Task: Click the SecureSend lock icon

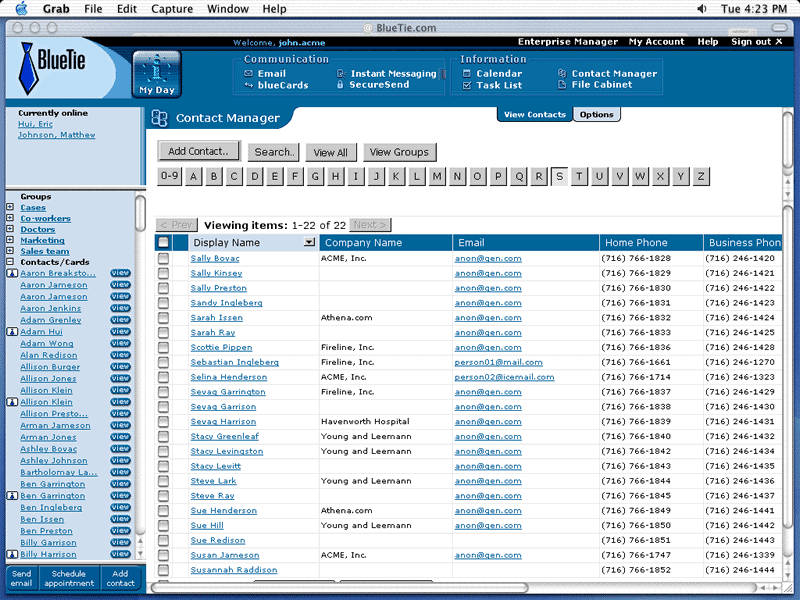Action: 340,85
